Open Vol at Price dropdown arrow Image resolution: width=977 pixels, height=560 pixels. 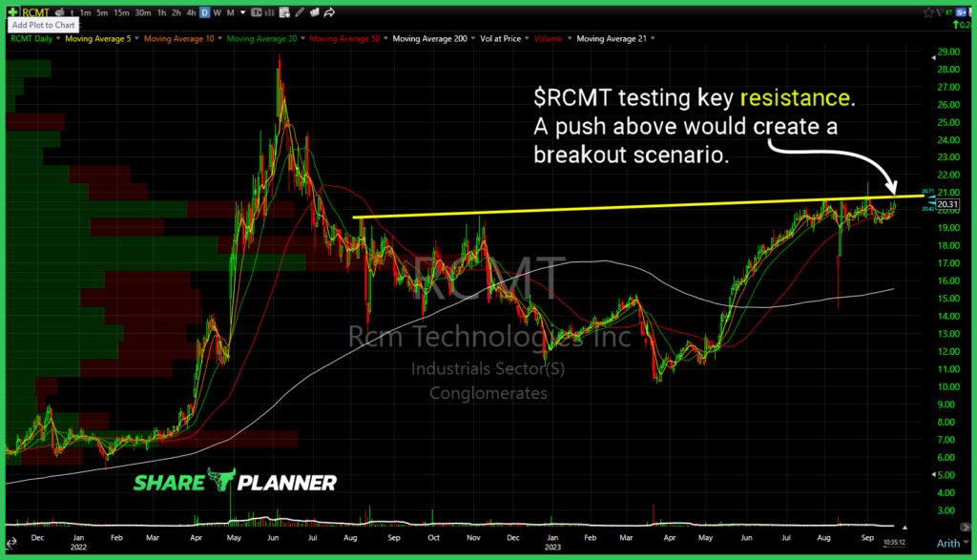527,38
